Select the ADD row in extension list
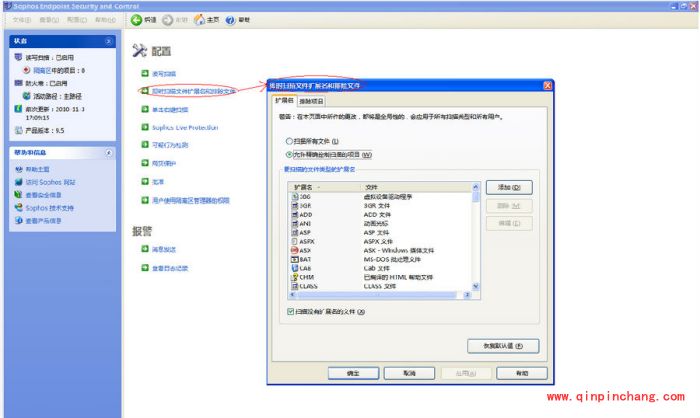700x418 pixels. pos(380,214)
